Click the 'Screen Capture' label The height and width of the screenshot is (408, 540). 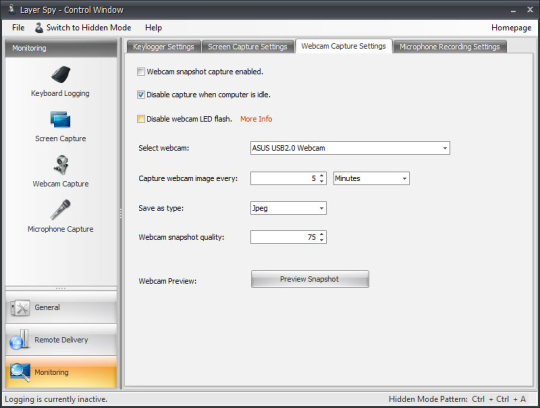tap(61, 138)
